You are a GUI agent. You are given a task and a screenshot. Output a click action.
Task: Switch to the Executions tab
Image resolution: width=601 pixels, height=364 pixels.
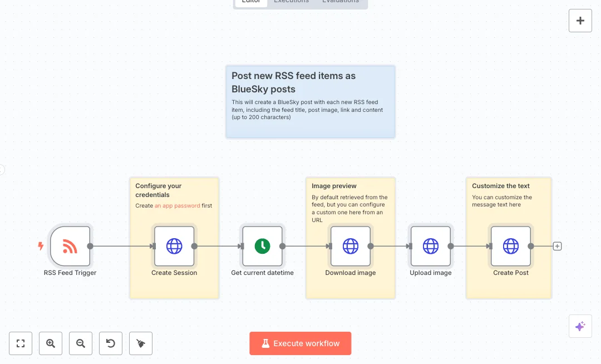point(291,2)
